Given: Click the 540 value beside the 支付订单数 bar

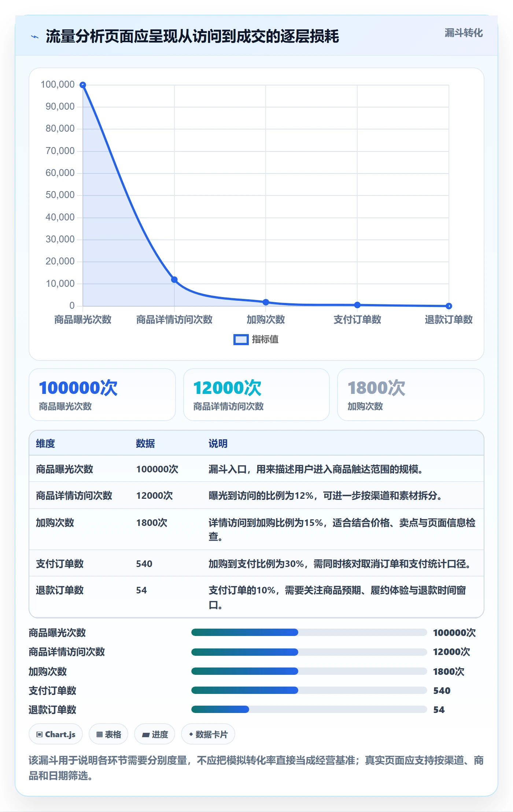Looking at the screenshot, I should click(x=442, y=691).
